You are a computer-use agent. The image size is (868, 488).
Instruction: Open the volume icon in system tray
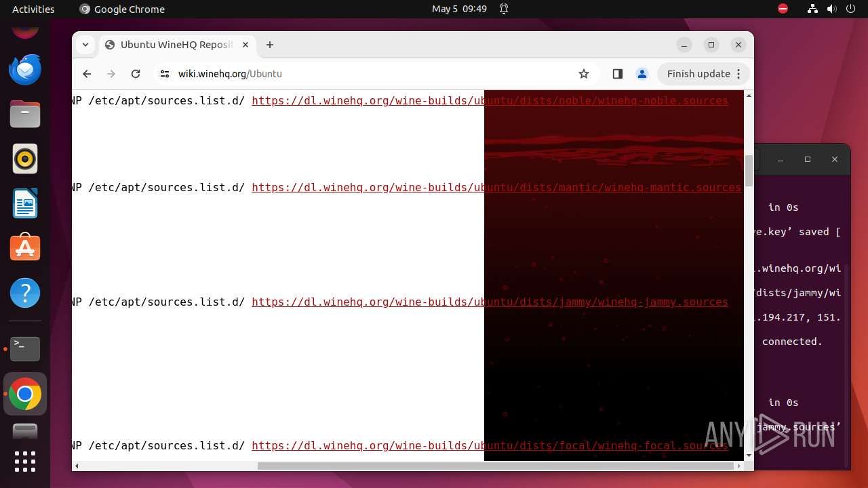coord(831,9)
